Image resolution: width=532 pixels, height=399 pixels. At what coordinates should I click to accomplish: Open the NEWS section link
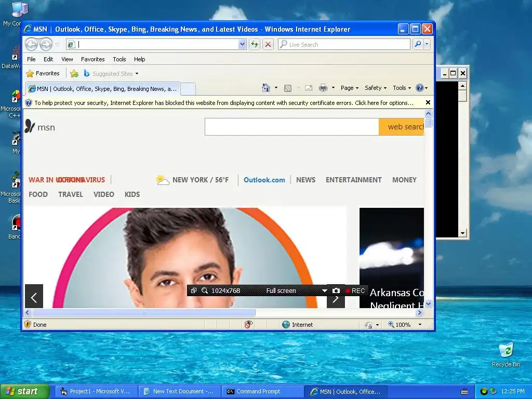305,180
